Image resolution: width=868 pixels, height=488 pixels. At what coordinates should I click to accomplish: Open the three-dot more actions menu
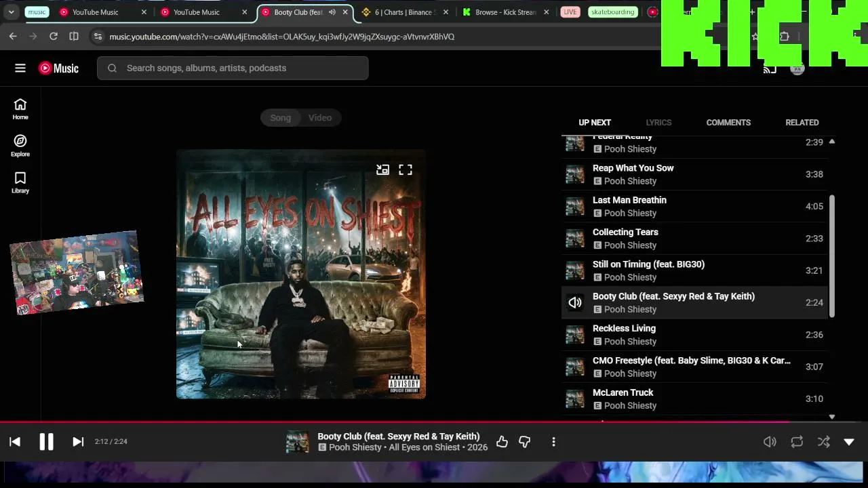553,442
